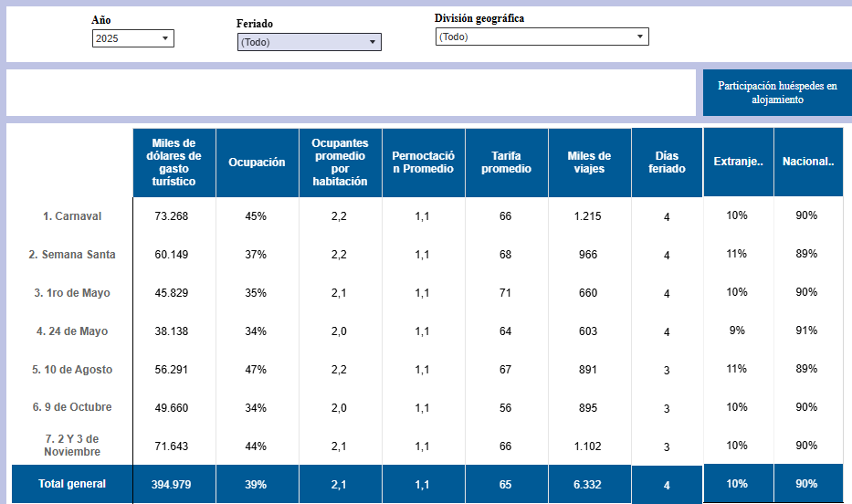This screenshot has height=504, width=852.
Task: Click the Extranjeros column header
Action: 738,163
